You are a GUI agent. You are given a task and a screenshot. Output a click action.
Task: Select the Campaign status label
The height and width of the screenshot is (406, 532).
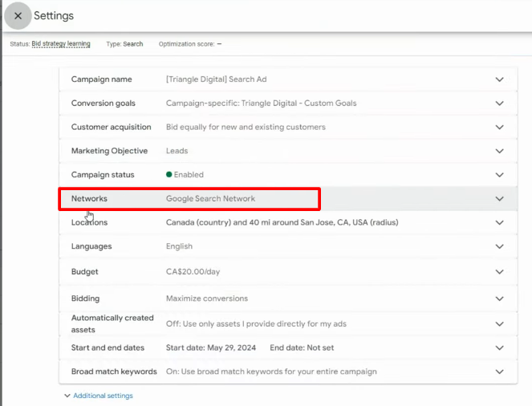[103, 175]
